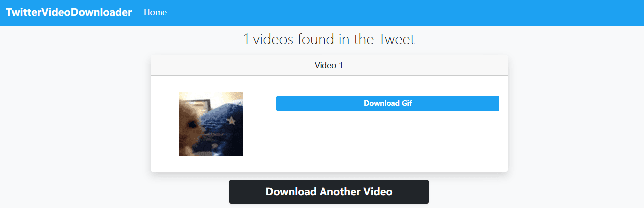Click the '1 videos found' heading
The image size is (644, 208).
click(328, 39)
